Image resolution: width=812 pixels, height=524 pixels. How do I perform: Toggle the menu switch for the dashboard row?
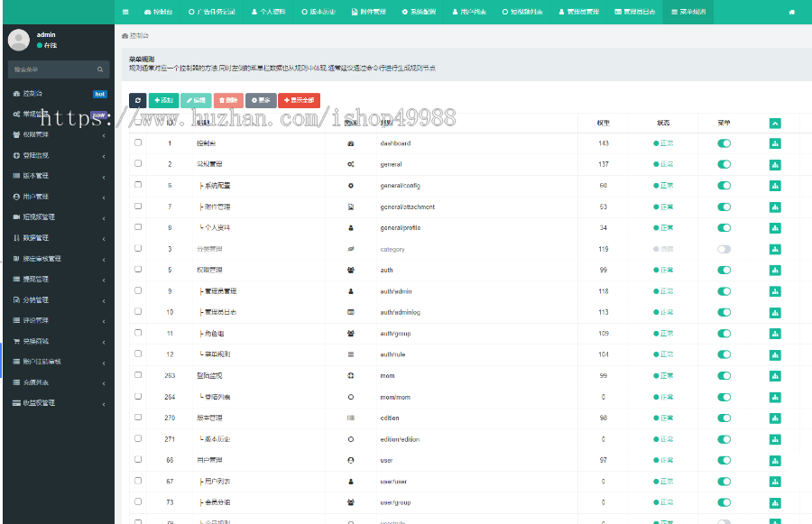[x=724, y=143]
